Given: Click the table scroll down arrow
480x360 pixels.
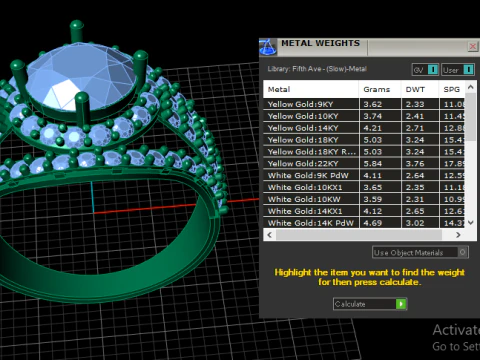Looking at the screenshot, I should point(471,223).
